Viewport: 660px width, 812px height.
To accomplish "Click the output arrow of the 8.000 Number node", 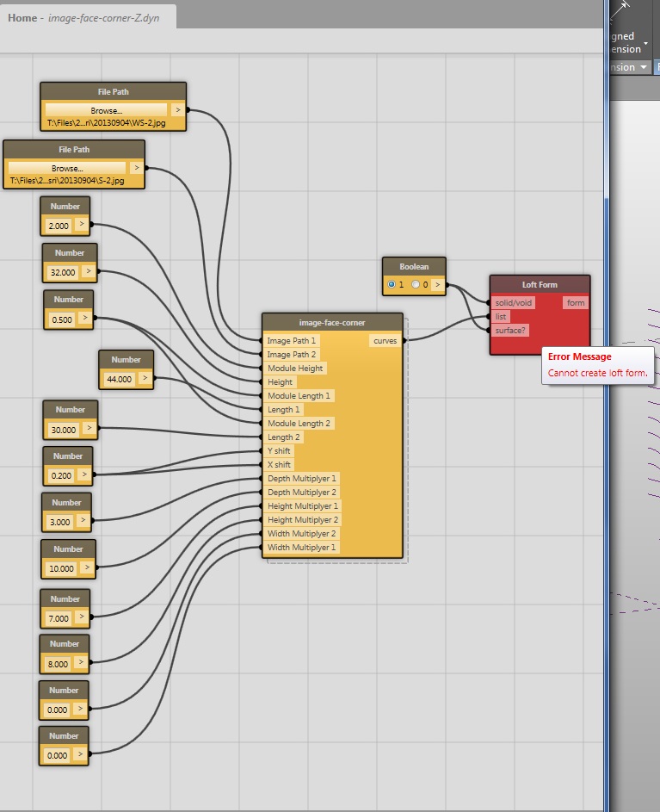I will pos(80,662).
